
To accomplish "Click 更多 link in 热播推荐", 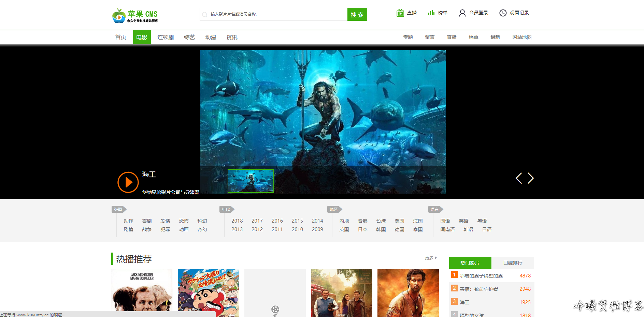I will (431, 258).
